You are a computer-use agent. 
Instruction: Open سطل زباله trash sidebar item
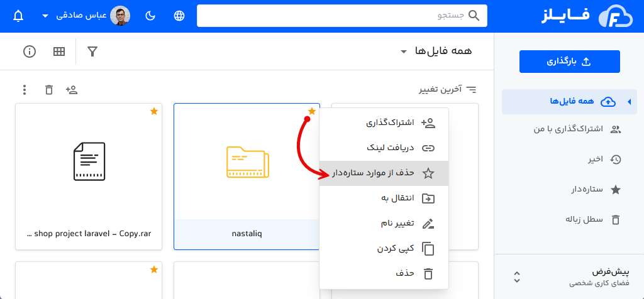591,219
